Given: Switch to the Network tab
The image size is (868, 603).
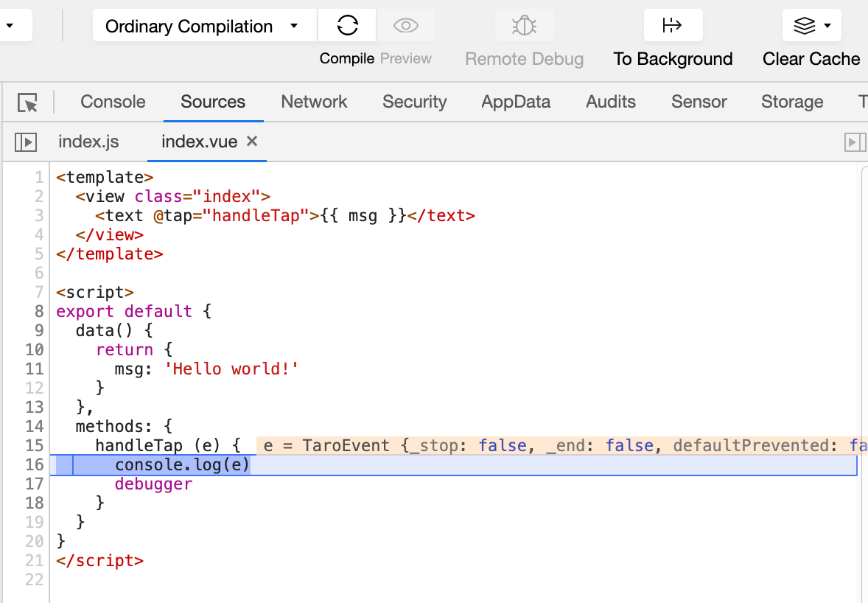Looking at the screenshot, I should click(x=314, y=102).
